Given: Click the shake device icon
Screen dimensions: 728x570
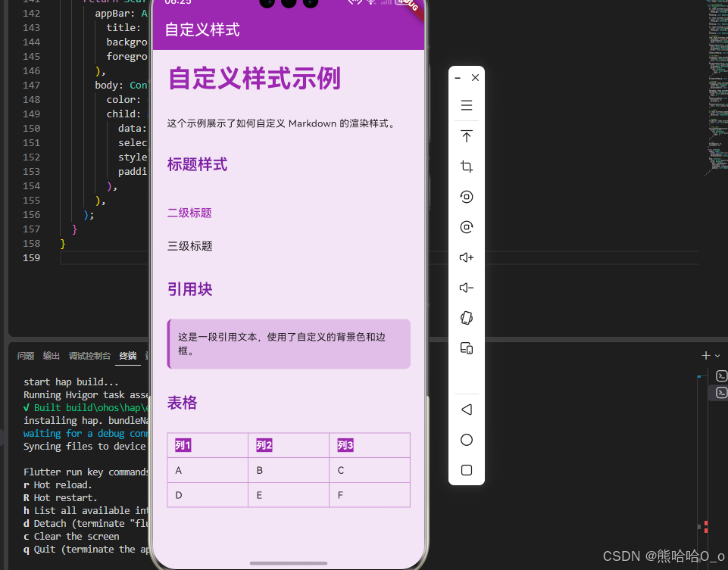Looking at the screenshot, I should point(466,318).
